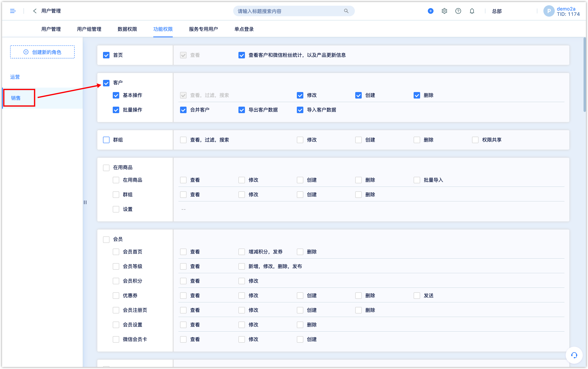Check the 群组 module checkbox
The image size is (588, 369).
pos(106,140)
